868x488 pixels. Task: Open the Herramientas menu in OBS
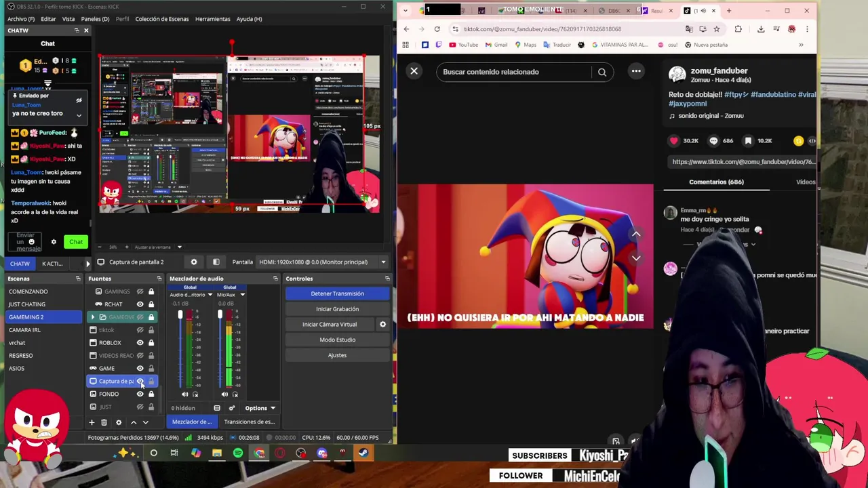[x=212, y=19]
